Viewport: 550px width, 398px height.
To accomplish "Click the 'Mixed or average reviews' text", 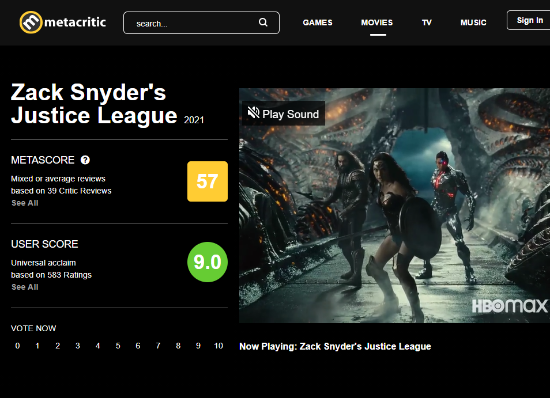I will tap(58, 179).
